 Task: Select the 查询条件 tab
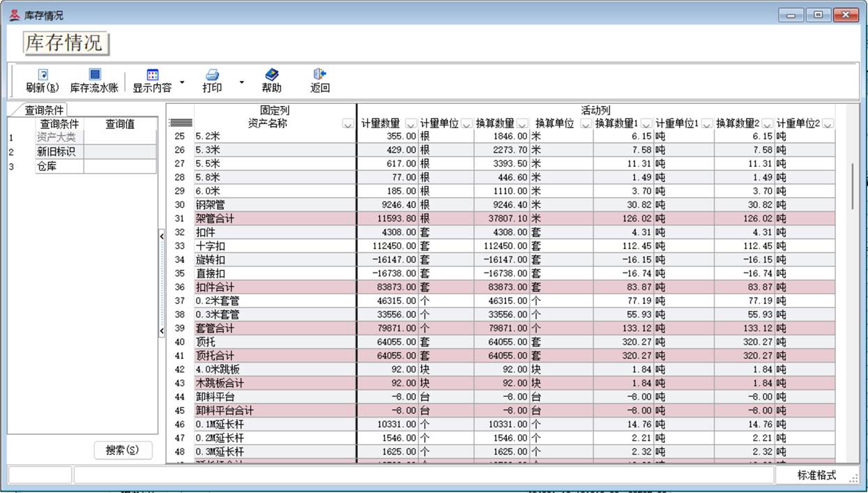44,110
